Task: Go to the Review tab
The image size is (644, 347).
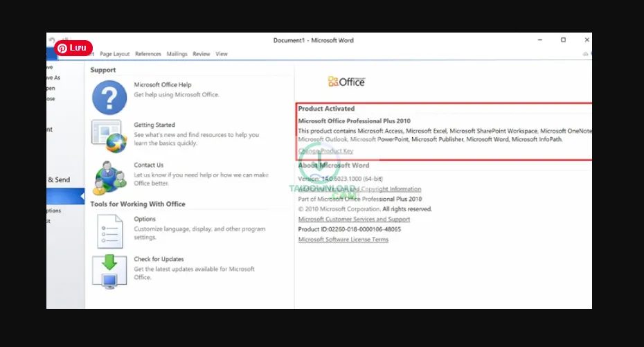Action: (202, 54)
